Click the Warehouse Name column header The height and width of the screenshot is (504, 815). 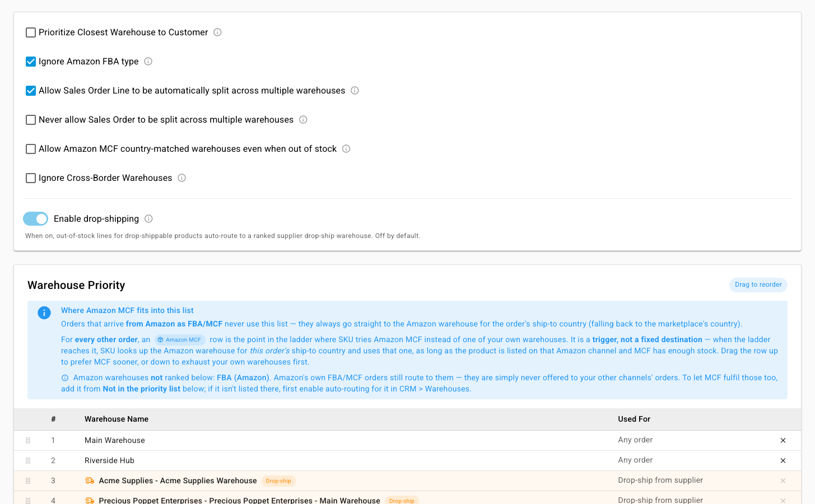[x=117, y=419]
